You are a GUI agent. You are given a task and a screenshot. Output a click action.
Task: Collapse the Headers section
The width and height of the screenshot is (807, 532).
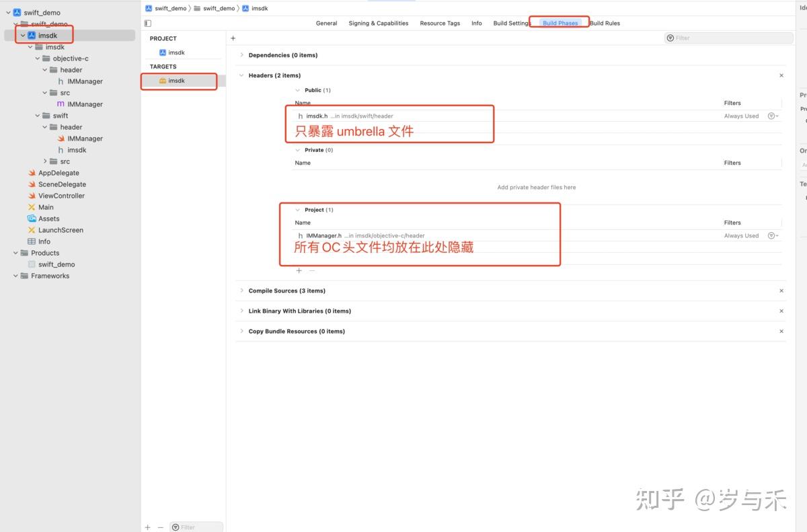pyautogui.click(x=241, y=75)
